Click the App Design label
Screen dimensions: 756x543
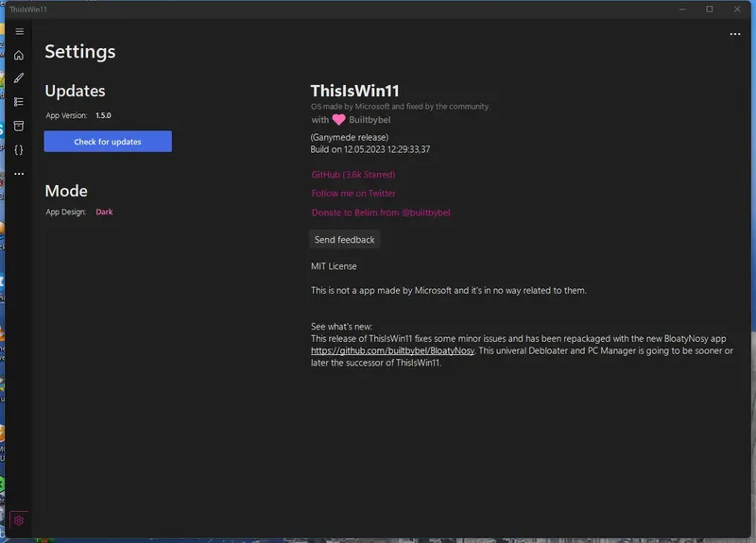click(x=66, y=212)
